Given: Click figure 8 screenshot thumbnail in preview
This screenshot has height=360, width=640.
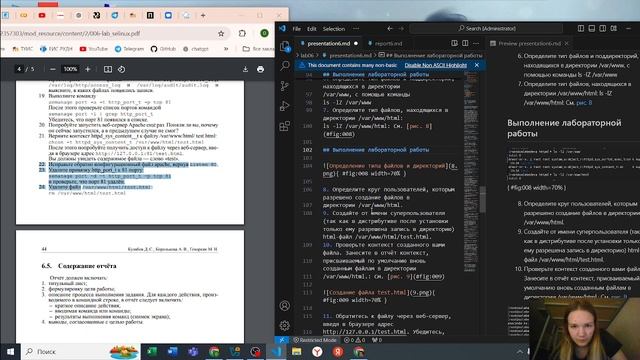Looking at the screenshot, I should click(573, 164).
